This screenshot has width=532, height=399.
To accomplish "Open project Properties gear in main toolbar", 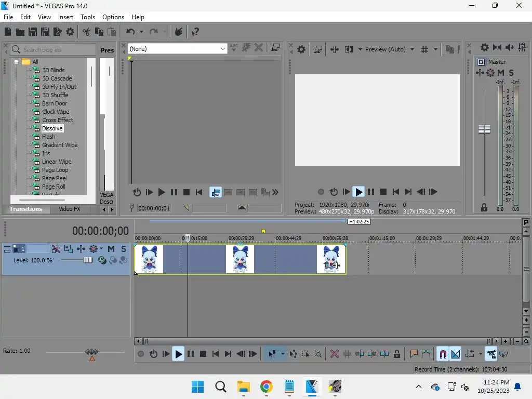I will pos(70,32).
